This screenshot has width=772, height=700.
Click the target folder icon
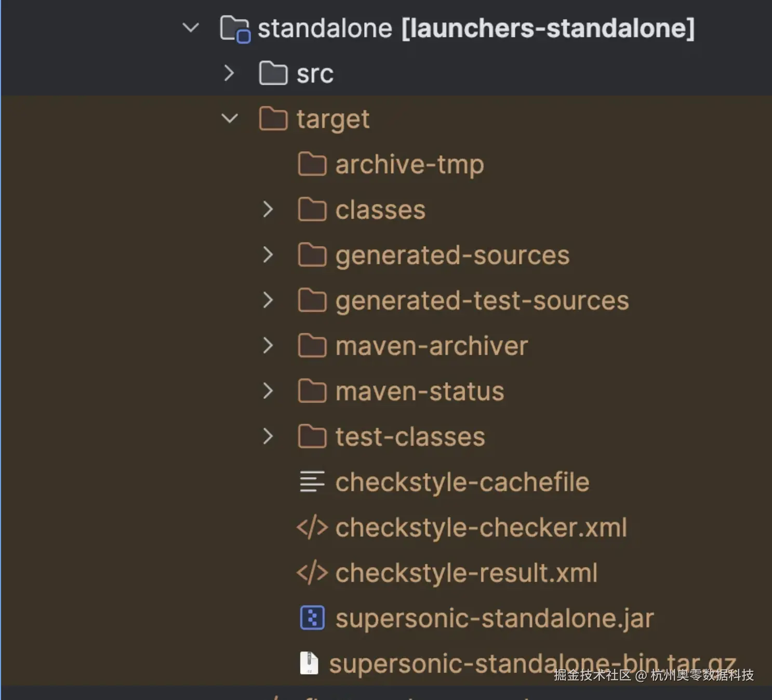tap(273, 119)
